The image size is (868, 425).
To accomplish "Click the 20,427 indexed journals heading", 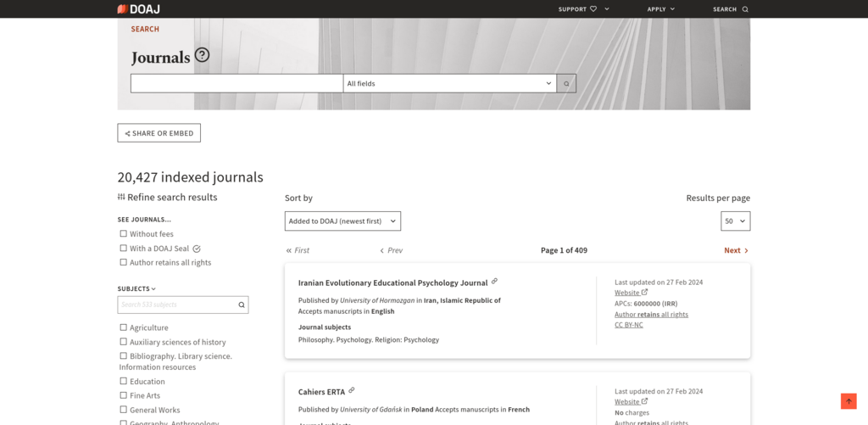I will coord(191,177).
